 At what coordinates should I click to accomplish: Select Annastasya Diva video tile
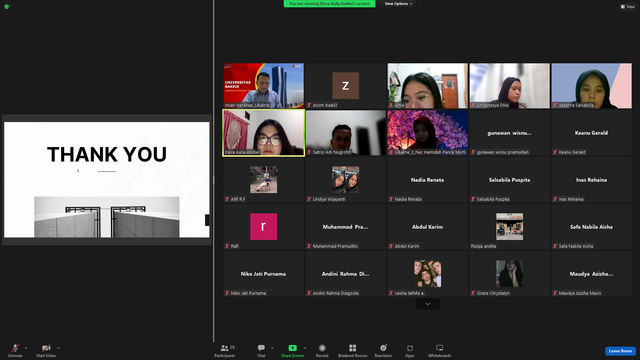coord(509,86)
